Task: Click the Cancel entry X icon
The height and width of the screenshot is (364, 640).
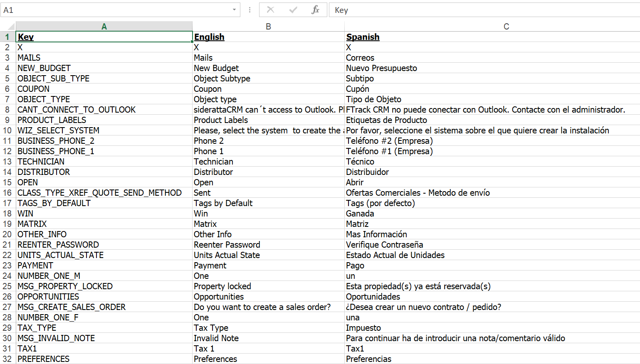Action: point(270,10)
